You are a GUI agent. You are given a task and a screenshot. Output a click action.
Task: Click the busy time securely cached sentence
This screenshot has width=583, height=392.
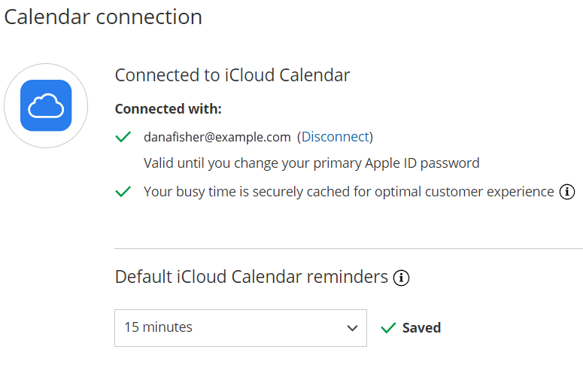348,192
